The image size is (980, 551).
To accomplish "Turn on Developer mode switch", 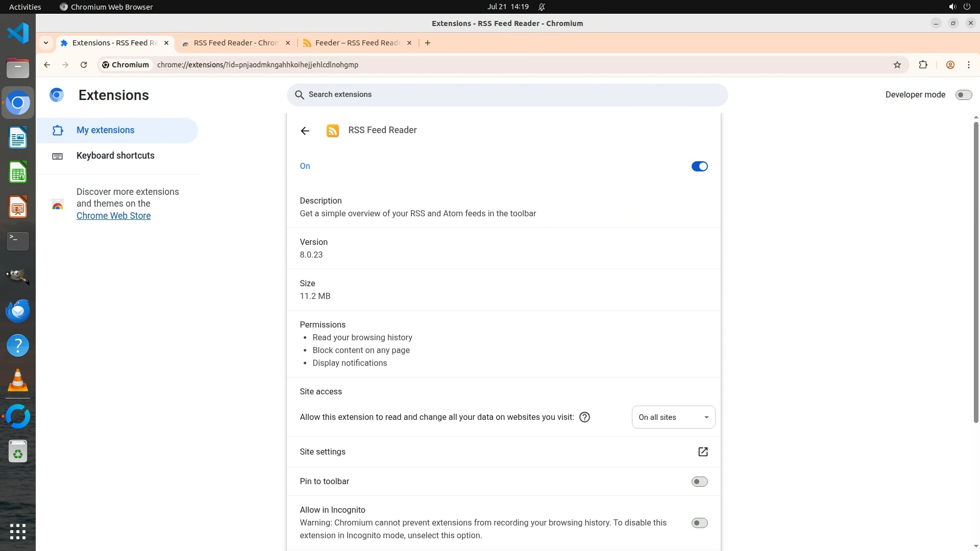I will tap(963, 95).
